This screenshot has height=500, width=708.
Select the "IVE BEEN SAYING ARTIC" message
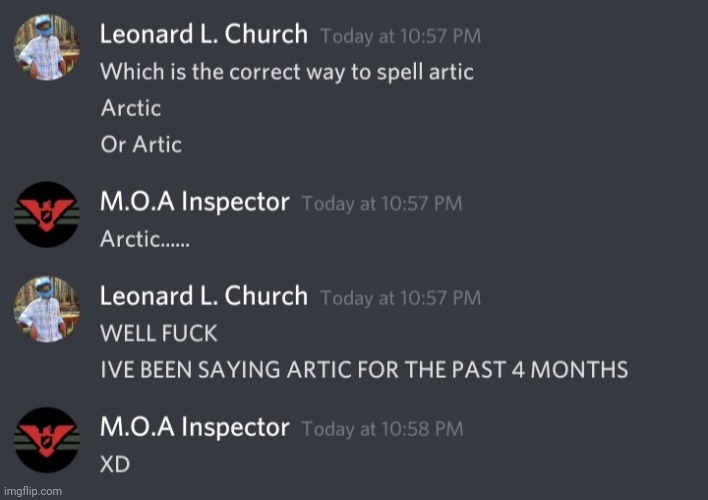[x=364, y=370]
